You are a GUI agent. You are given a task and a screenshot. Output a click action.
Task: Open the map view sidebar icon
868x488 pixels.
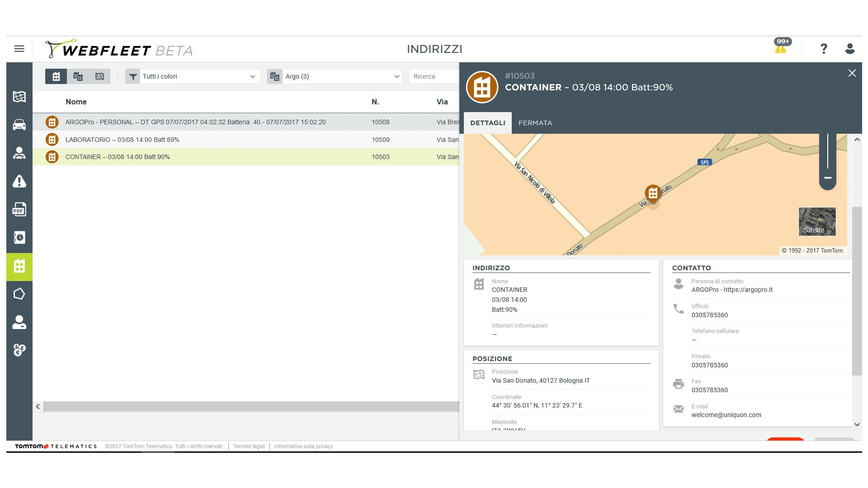click(19, 97)
